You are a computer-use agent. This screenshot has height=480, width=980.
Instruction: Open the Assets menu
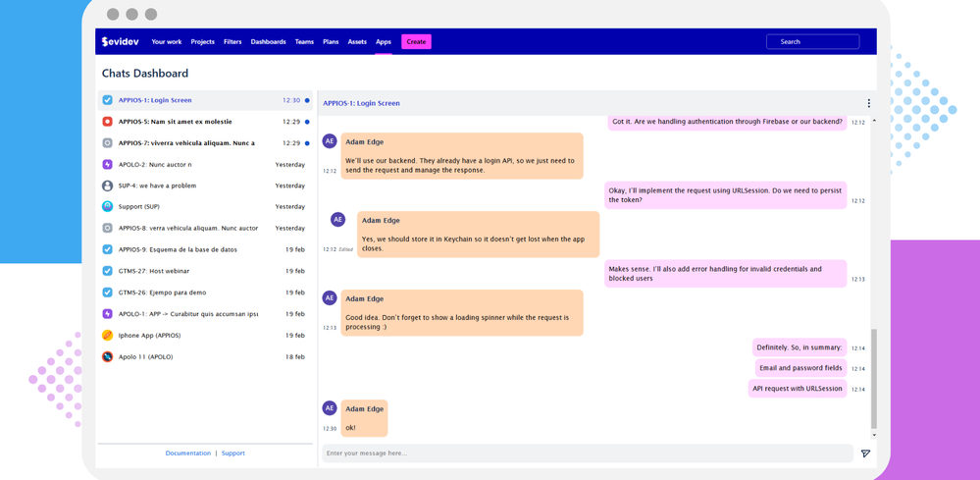point(357,42)
